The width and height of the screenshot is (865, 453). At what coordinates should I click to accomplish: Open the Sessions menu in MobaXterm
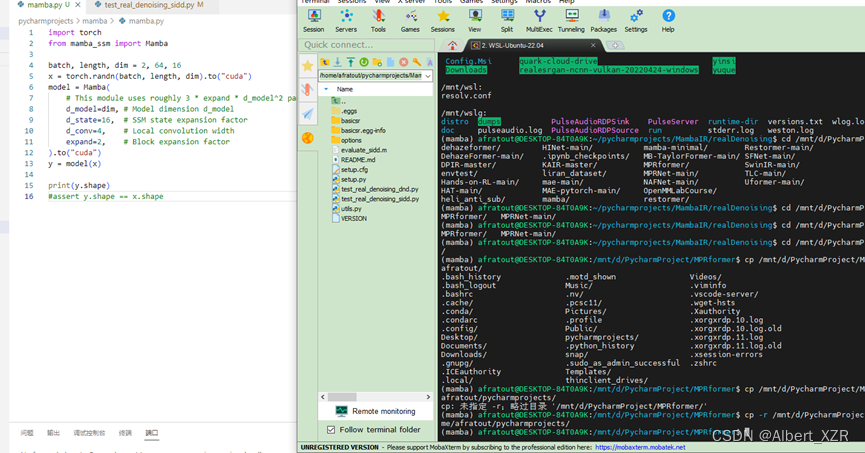[x=351, y=2]
